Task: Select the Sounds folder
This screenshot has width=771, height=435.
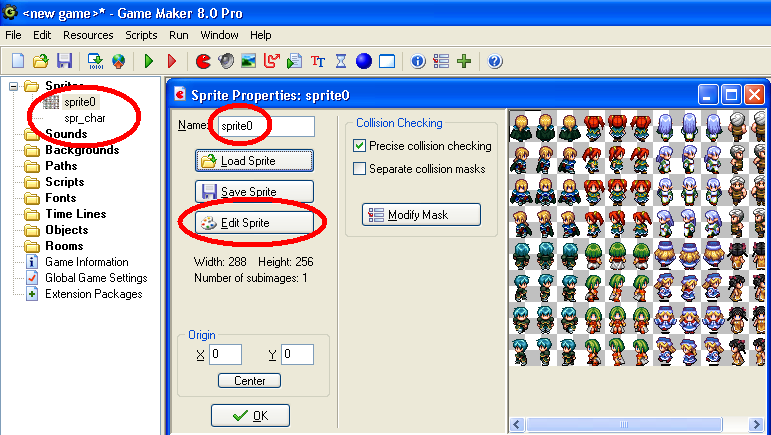Action: coord(66,134)
